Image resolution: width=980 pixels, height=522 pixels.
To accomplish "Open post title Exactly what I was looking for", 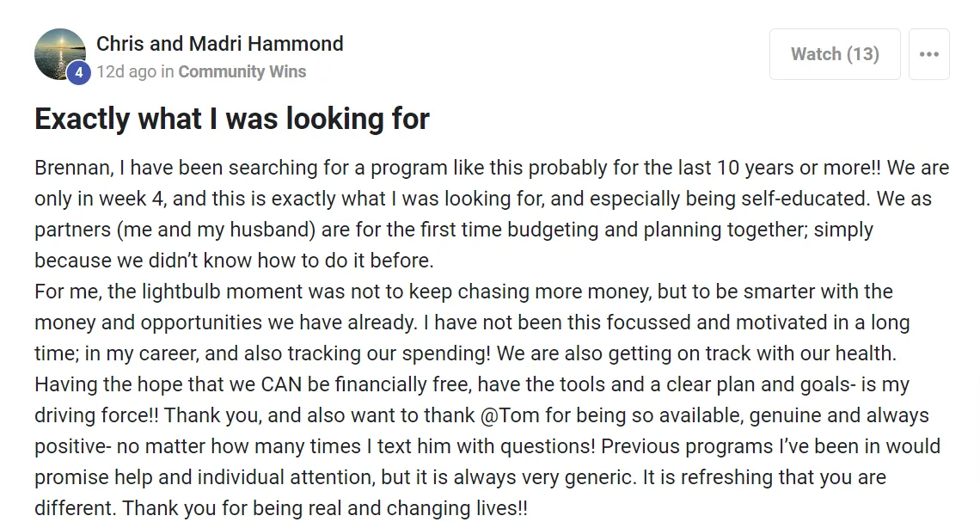I will 232,119.
